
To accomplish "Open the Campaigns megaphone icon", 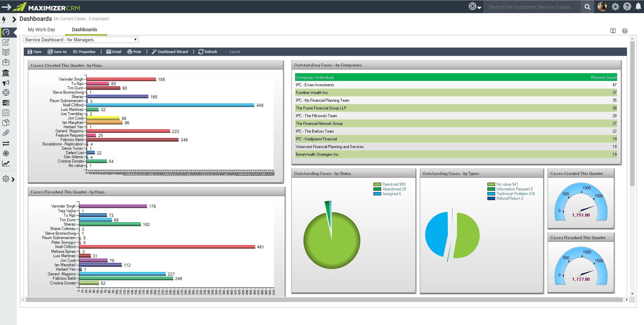I will point(6,83).
